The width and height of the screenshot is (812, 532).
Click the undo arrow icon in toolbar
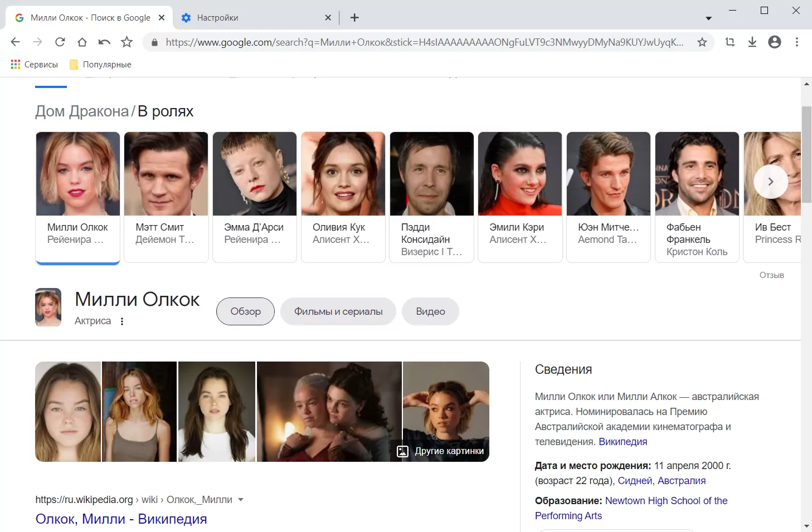[x=104, y=42]
